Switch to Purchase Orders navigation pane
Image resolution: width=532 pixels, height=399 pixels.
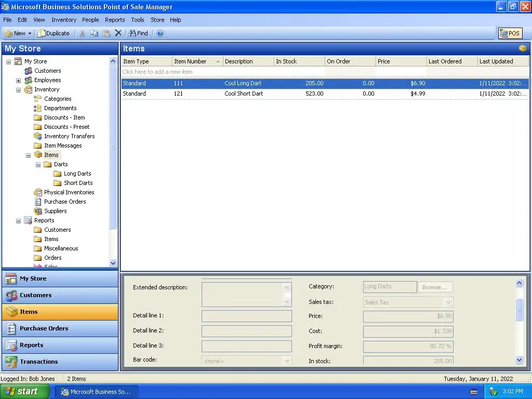tap(60, 328)
